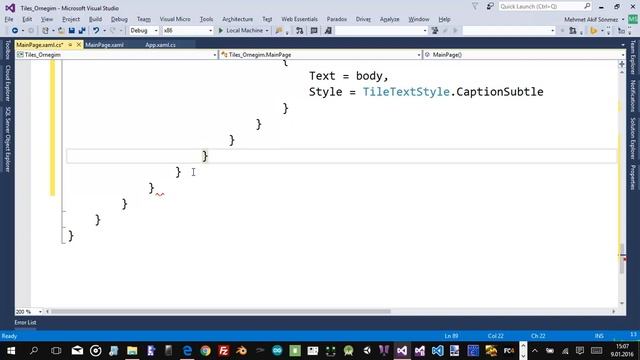This screenshot has width=640, height=360.
Task: Open the Tiles_Ornegim project scope dropdown
Action: click(117, 55)
